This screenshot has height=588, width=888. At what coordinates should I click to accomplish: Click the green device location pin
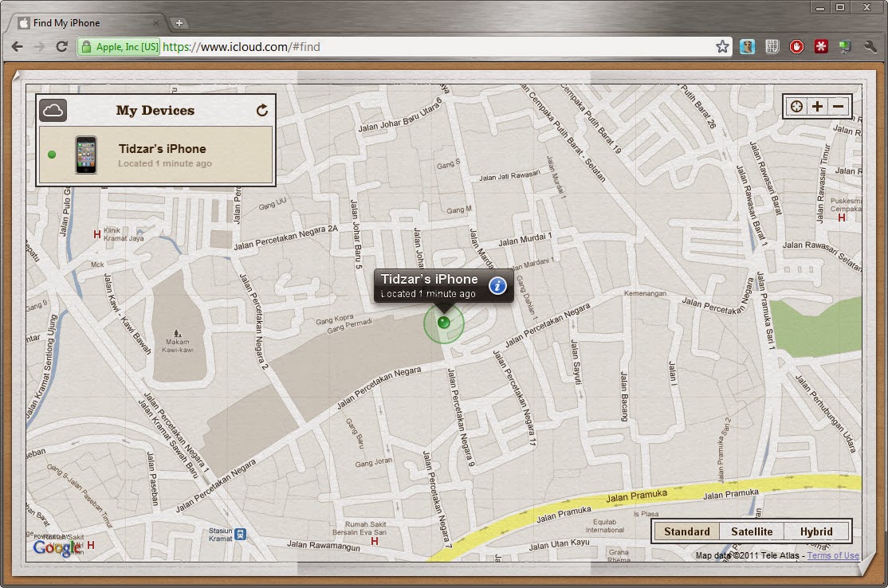click(444, 323)
